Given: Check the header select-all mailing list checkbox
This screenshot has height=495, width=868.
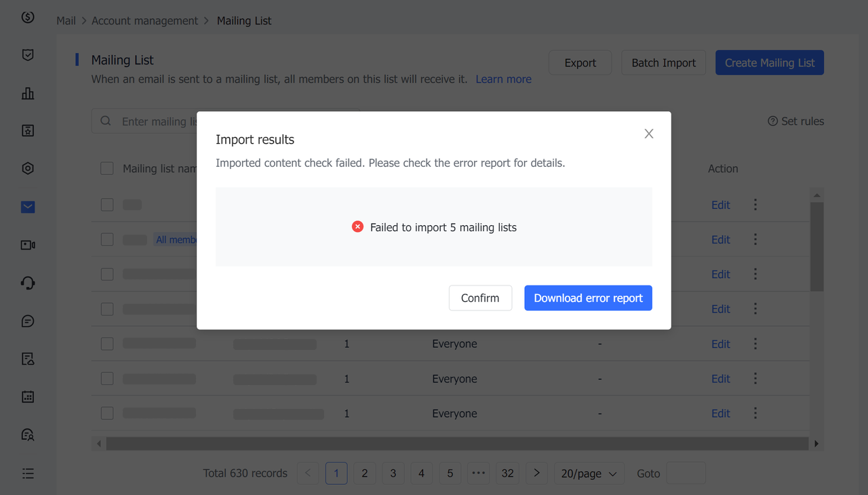Looking at the screenshot, I should 106,168.
